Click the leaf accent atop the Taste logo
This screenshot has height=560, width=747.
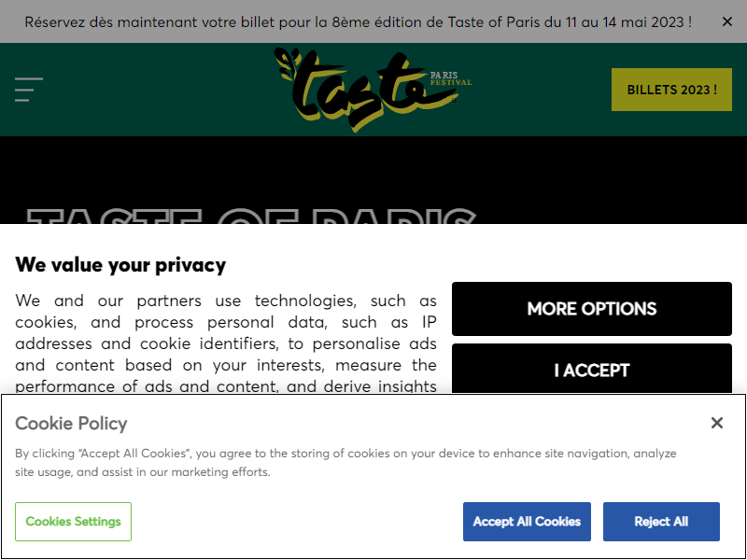coord(282,63)
